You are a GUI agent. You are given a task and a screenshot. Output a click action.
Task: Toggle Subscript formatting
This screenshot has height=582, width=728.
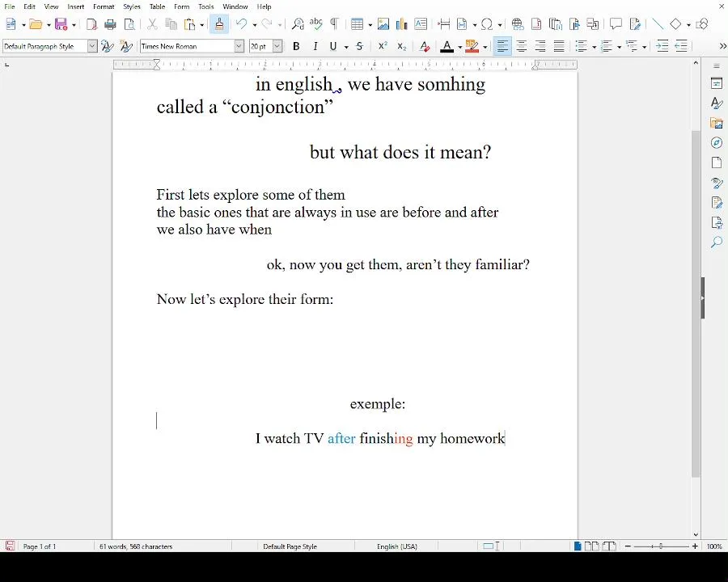401,46
